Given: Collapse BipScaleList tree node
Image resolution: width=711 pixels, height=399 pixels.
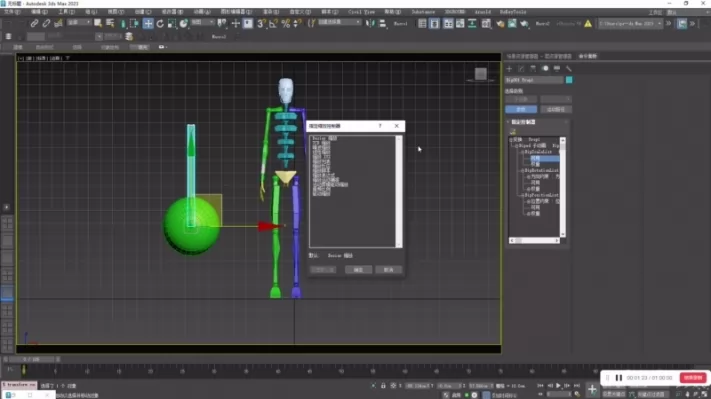Looking at the screenshot, I should click(x=522, y=152).
